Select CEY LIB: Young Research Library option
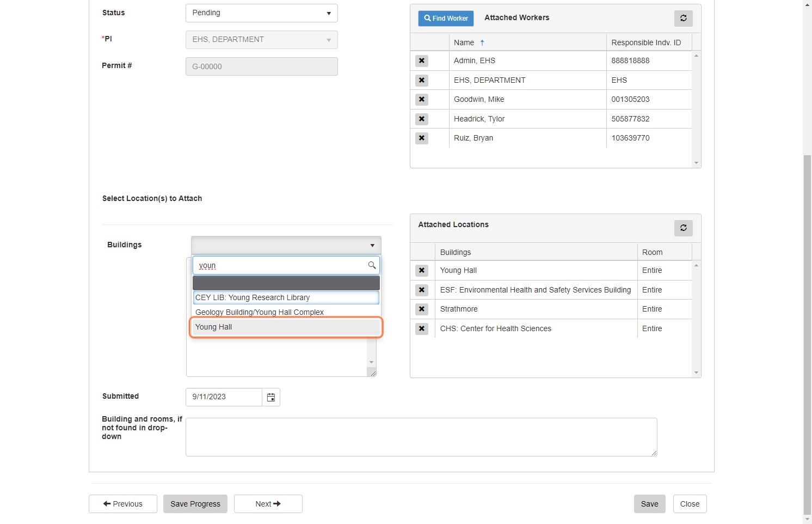 [x=286, y=297]
